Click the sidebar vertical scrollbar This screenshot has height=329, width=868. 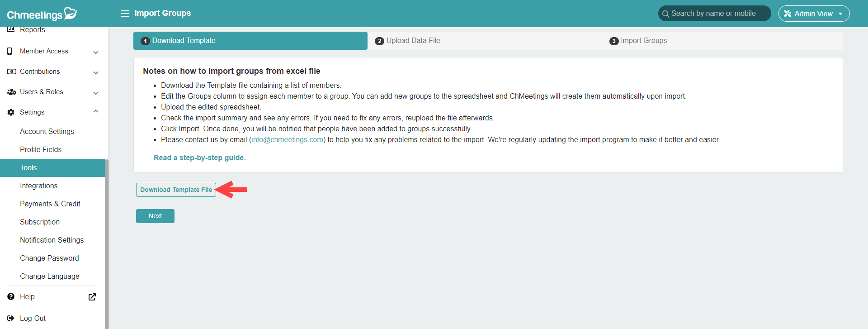click(x=107, y=244)
